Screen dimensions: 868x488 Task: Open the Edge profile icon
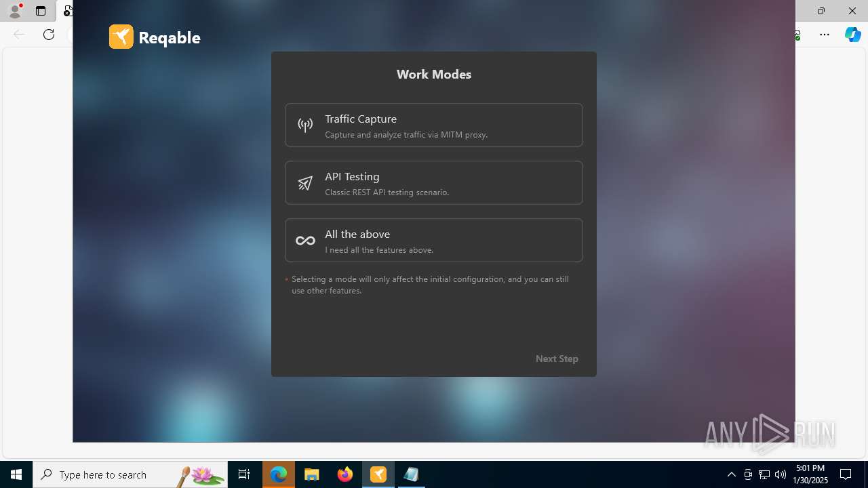click(14, 11)
